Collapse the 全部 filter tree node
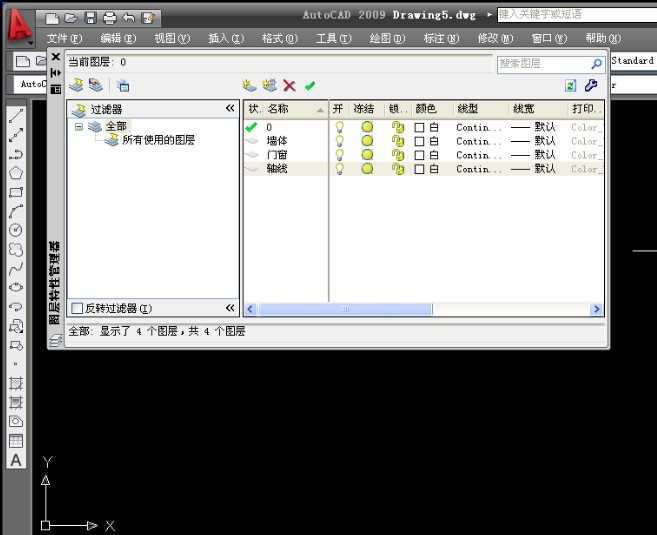The image size is (657, 535). [x=79, y=126]
